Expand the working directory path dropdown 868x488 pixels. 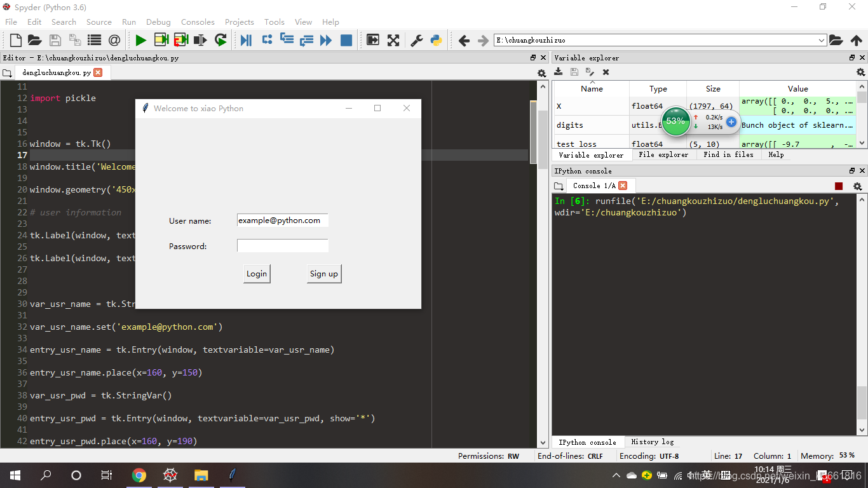822,41
